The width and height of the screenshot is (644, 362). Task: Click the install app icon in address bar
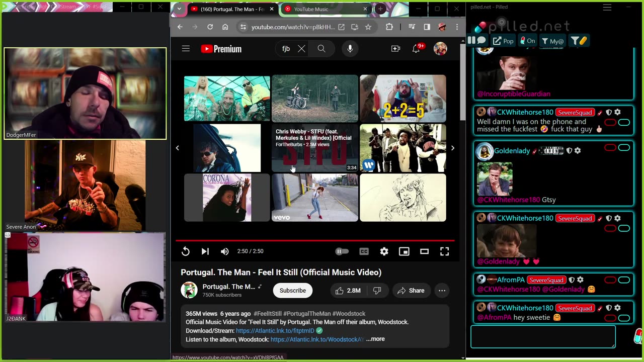355,27
